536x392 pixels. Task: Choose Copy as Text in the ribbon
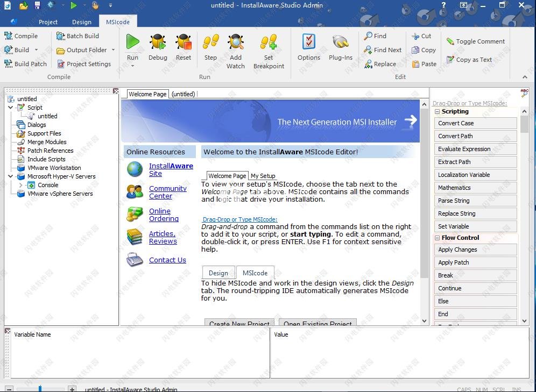(469, 59)
